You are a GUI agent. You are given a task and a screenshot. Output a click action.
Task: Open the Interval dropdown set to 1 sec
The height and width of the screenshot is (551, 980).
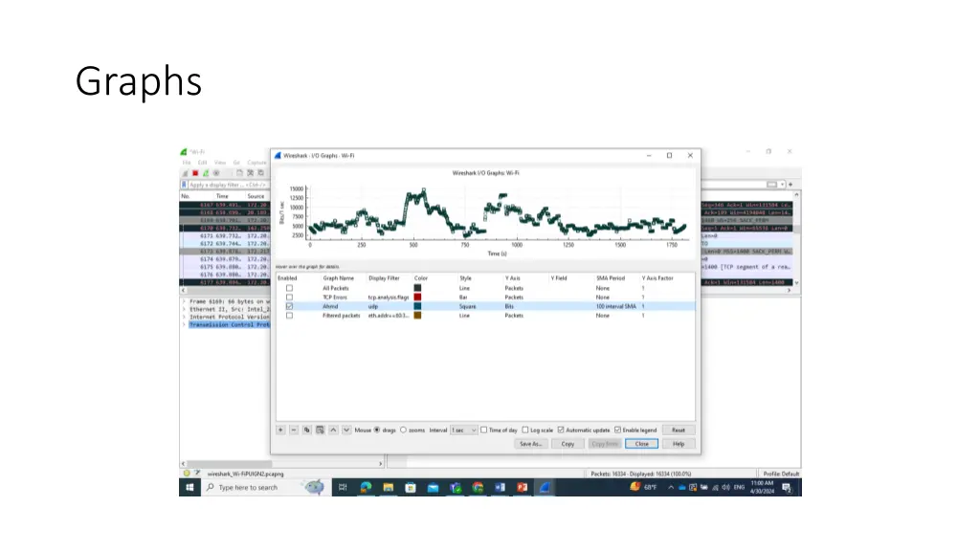pyautogui.click(x=464, y=430)
